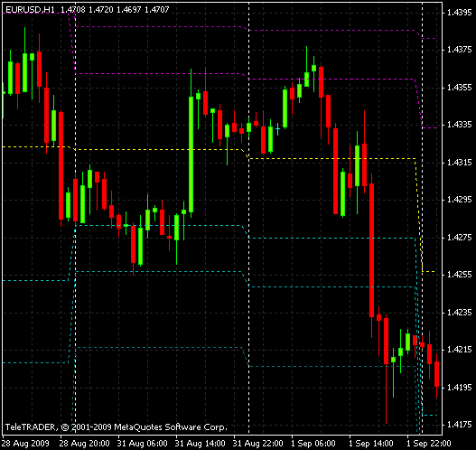Click the 1 Sep 14:00 time label

371,444
